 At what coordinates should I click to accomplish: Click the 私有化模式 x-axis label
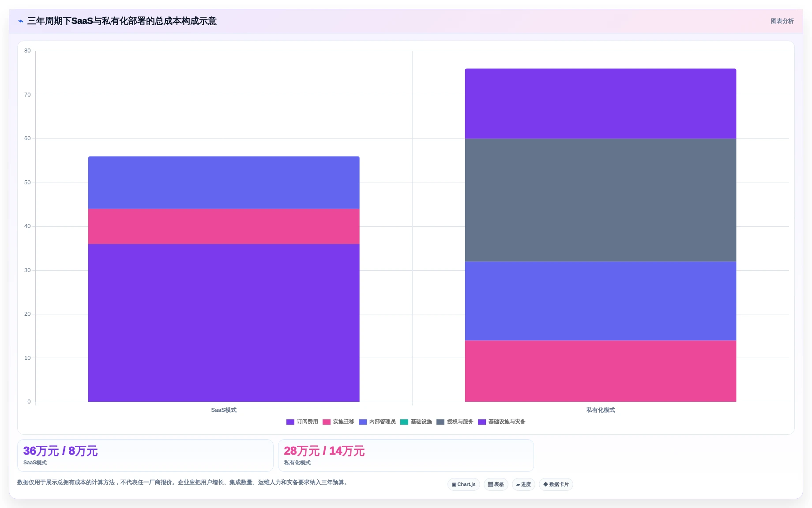(x=601, y=410)
